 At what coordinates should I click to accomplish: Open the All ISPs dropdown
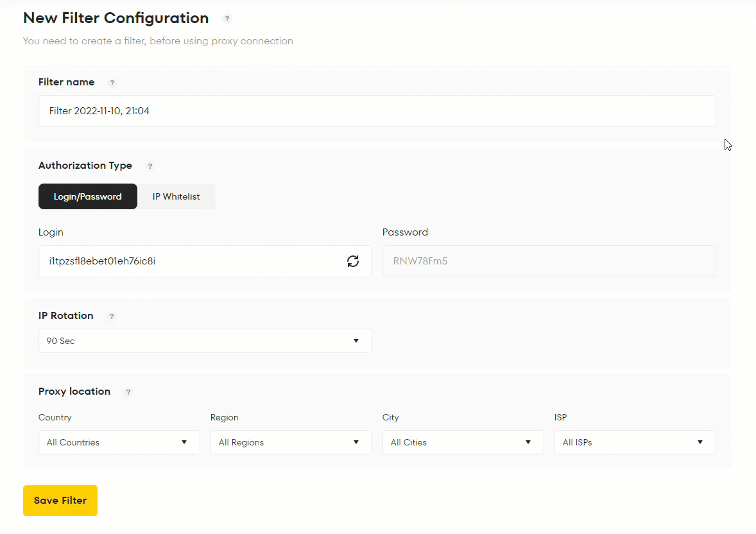pyautogui.click(x=635, y=442)
